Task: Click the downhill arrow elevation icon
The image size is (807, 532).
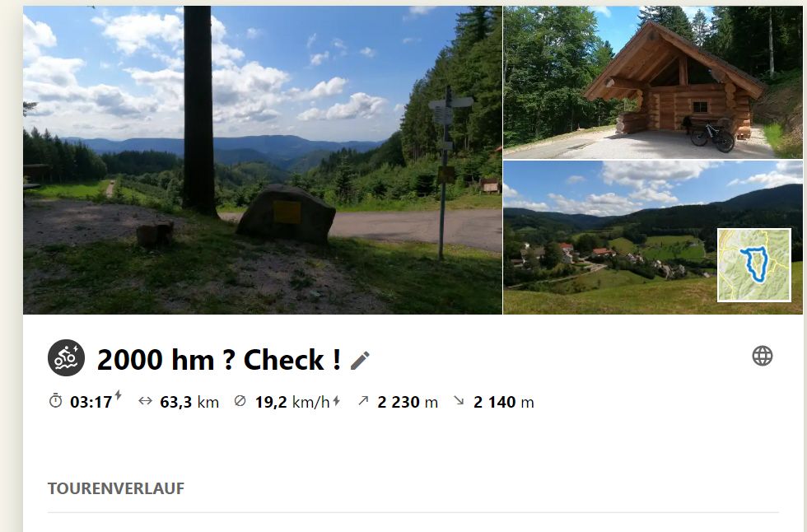Action: tap(459, 400)
